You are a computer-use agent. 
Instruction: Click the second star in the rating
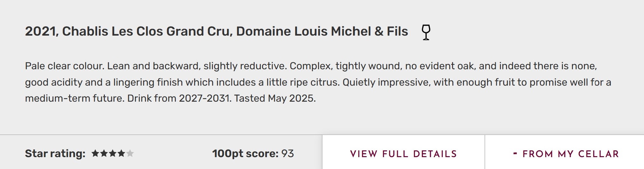104,154
